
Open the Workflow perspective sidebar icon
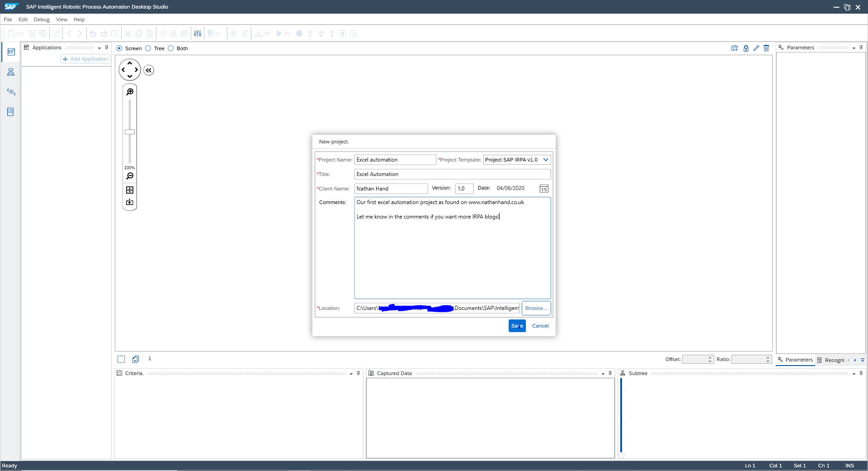pos(11,72)
